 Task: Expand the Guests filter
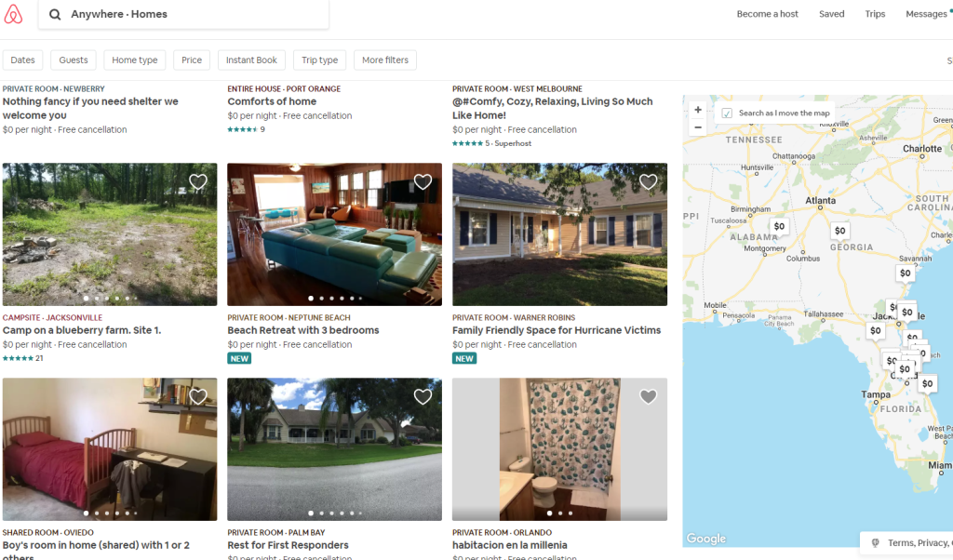74,60
